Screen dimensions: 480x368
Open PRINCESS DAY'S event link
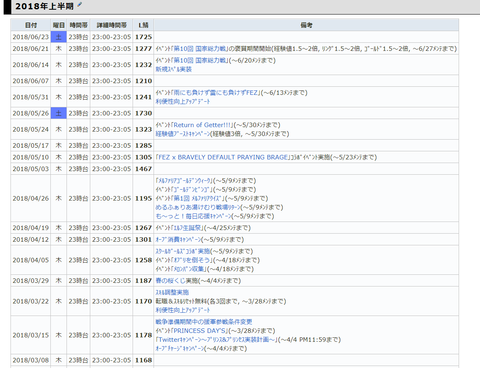200,331
